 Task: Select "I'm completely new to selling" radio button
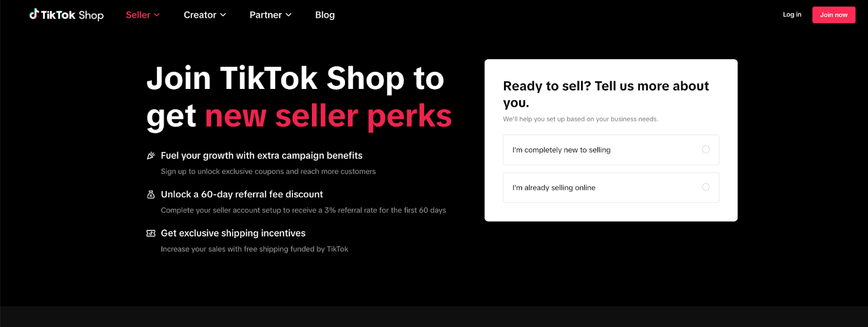point(706,150)
